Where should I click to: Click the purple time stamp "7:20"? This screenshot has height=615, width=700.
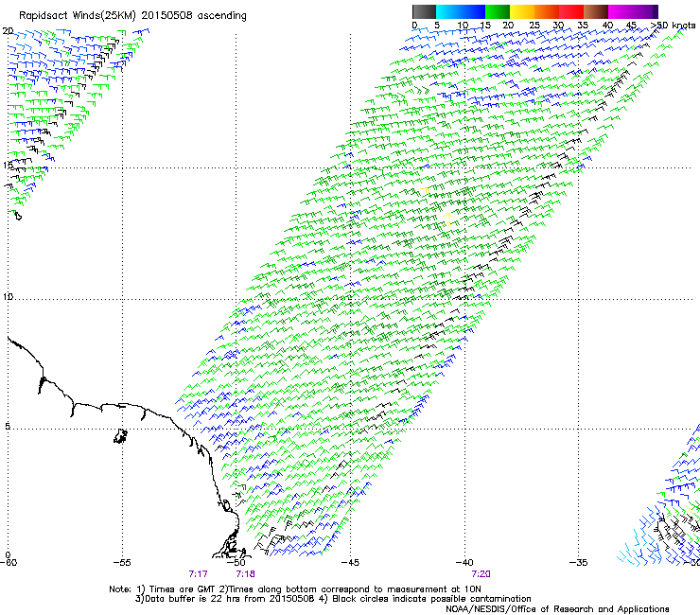481,574
